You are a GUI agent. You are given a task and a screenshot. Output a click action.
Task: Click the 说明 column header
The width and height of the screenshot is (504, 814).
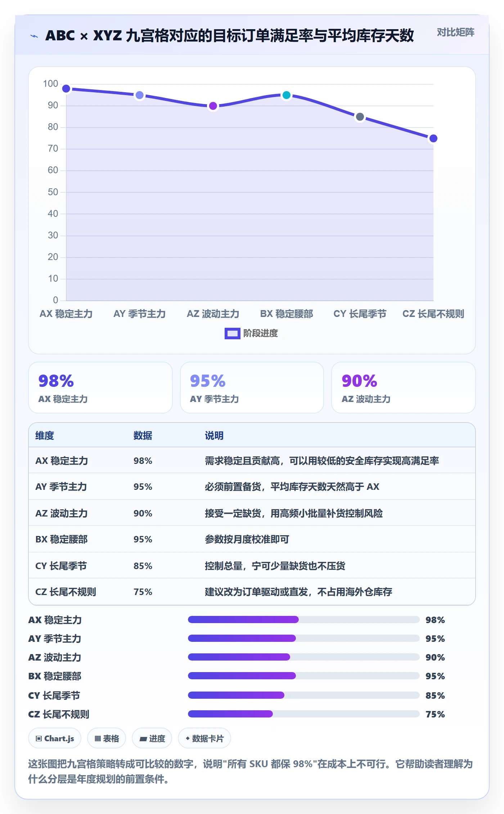(214, 435)
